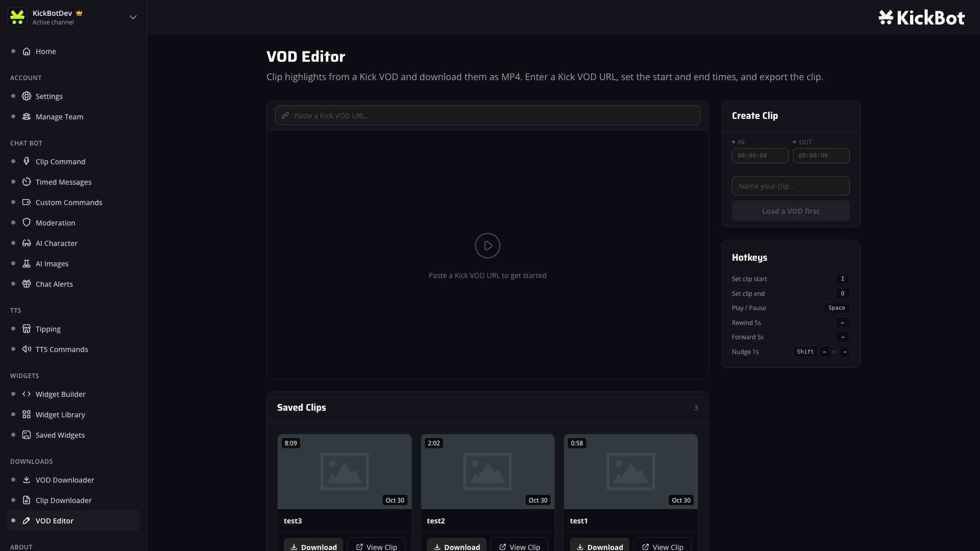The width and height of the screenshot is (980, 551).
Task: Click the Moderation shield icon
Action: [x=27, y=223]
